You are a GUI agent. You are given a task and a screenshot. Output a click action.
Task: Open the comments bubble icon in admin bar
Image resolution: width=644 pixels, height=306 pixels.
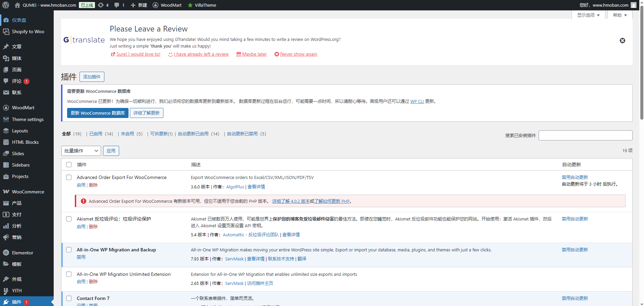(x=117, y=5)
